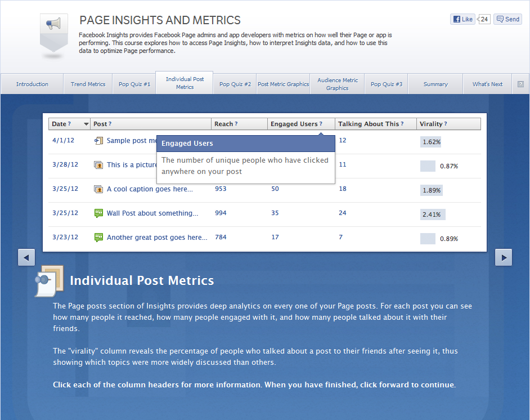The height and width of the screenshot is (420, 530).
Task: Click the Reach column header
Action: [x=239, y=124]
